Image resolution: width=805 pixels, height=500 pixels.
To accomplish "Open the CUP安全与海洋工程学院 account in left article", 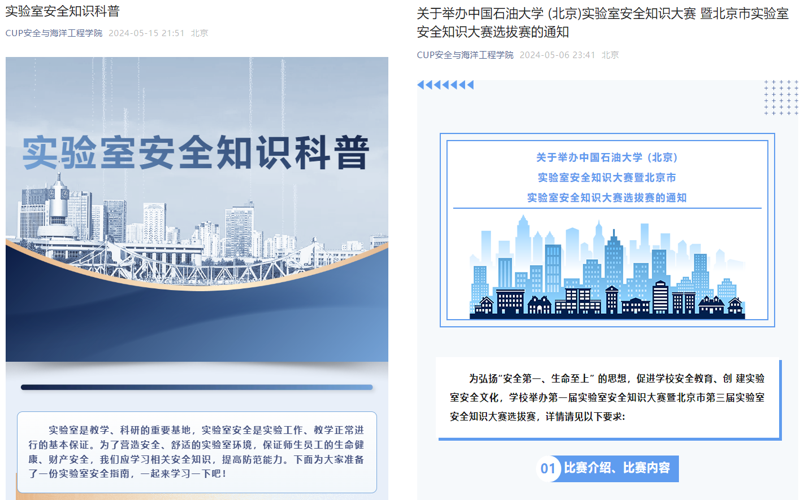I will [53, 33].
